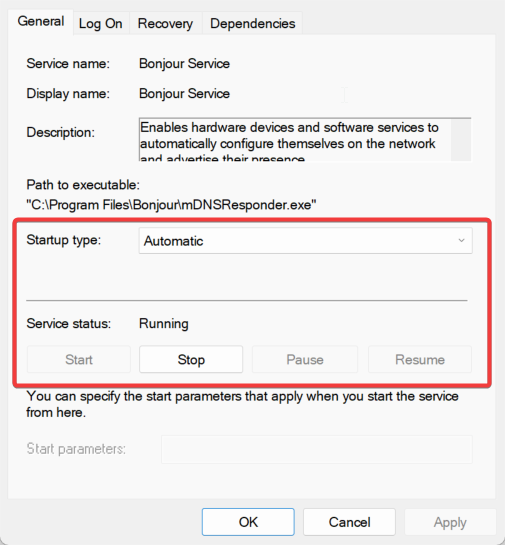Click inside the Description text box
Screen dimensions: 505x545
click(x=295, y=139)
